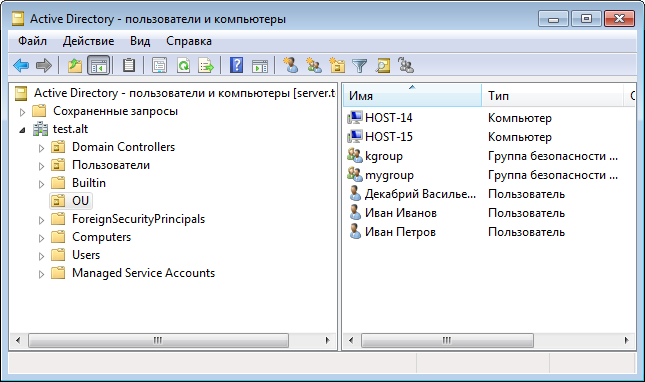Expand Пользователи tree node

coord(41,166)
